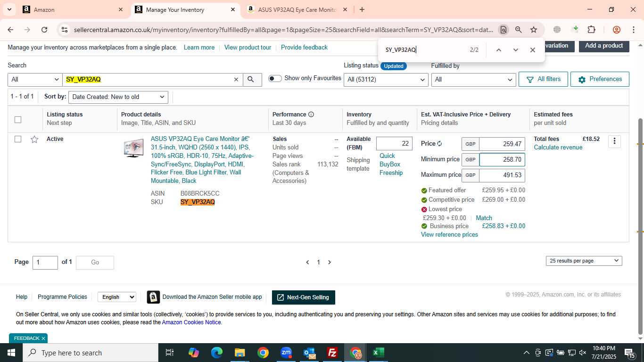Click the zoom magnifier icon in address bar
The width and height of the screenshot is (644, 362).
coord(519,30)
